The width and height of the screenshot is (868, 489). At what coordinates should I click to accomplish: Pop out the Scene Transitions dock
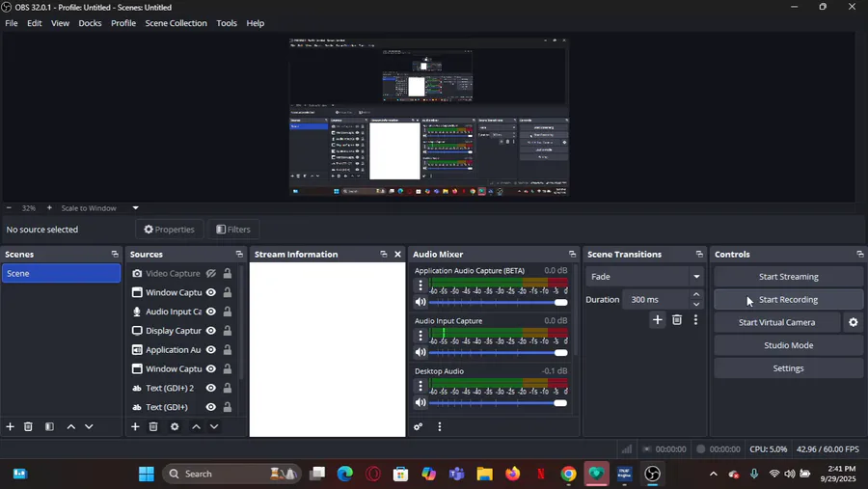tap(699, 255)
